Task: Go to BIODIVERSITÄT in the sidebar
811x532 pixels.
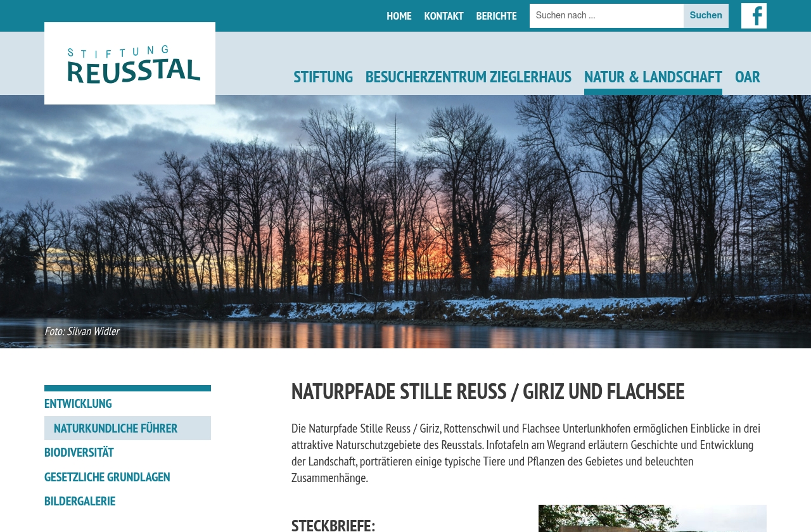Action: point(79,452)
